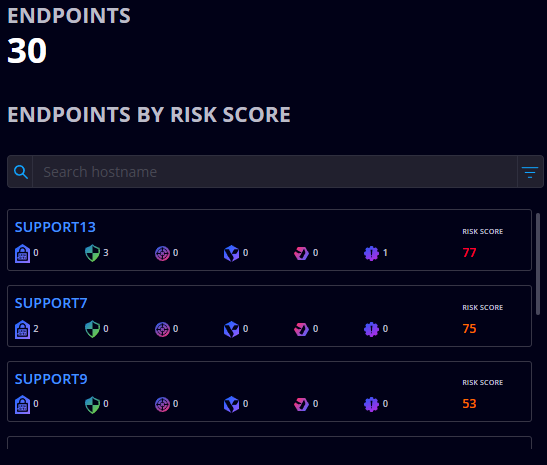
Task: Click the alert gear icon under SUPPORT13
Action: click(372, 254)
